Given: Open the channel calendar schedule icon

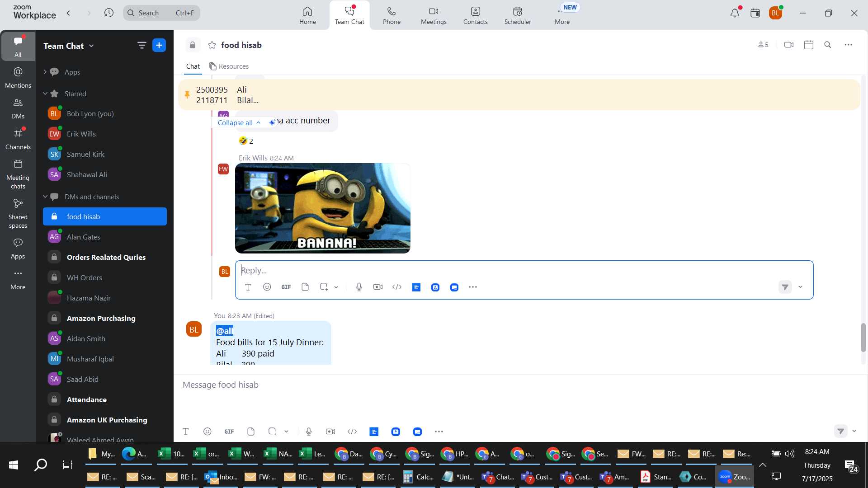Looking at the screenshot, I should pos(809,45).
